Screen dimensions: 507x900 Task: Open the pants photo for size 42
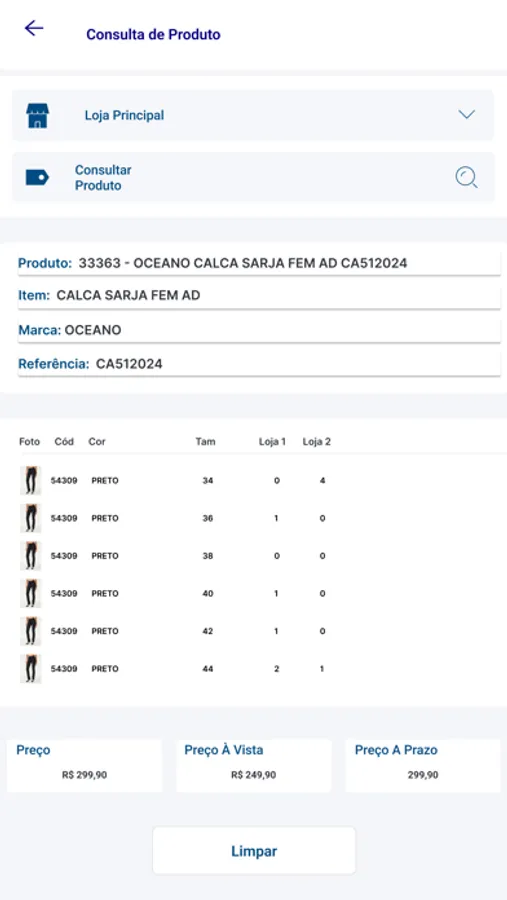tap(30, 631)
